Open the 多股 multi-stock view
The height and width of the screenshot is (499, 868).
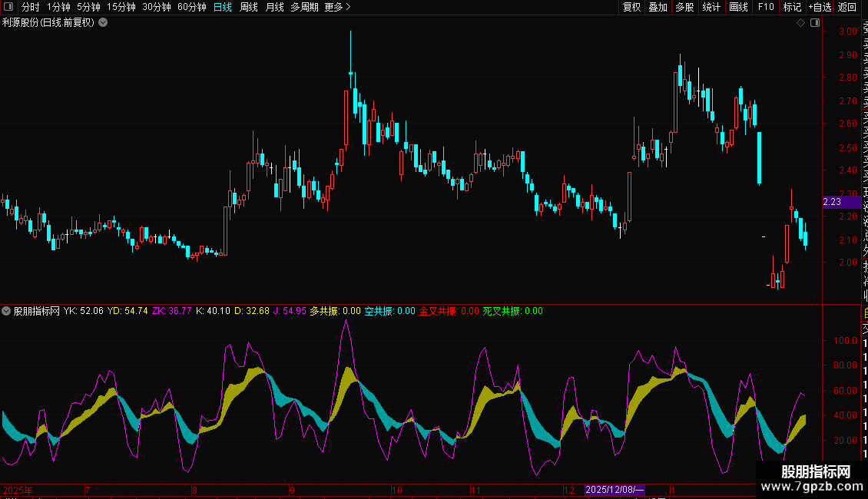pyautogui.click(x=684, y=7)
